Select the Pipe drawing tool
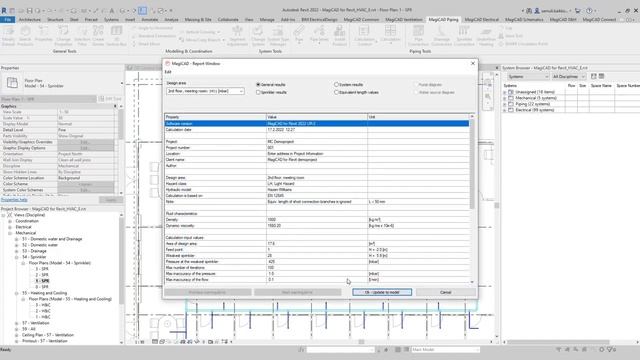640x360 pixels. tap(299, 34)
